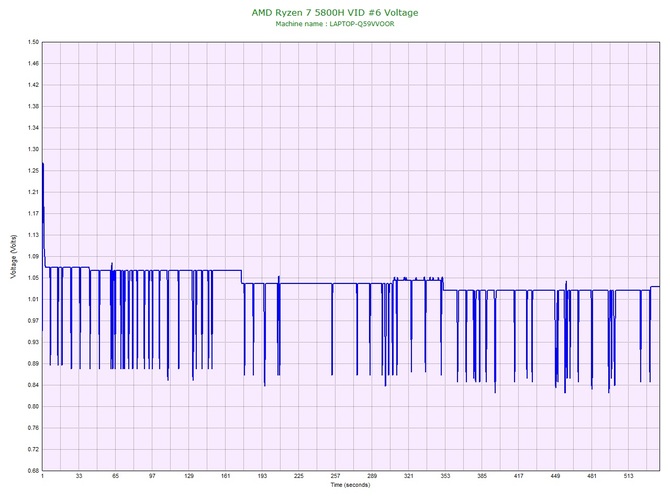670x502 pixels.
Task: Click the 'Voltage (Volts)' axis label
Action: pos(14,257)
